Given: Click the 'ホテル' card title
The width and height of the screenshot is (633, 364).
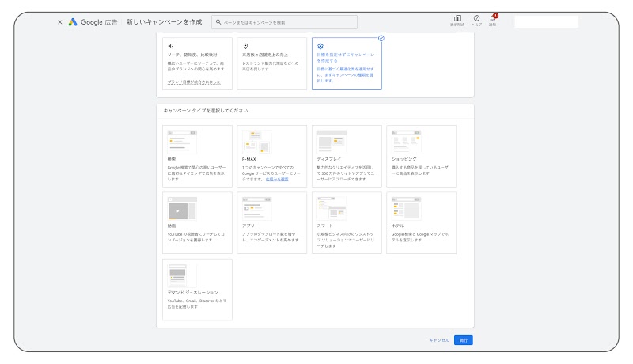Looking at the screenshot, I should [x=398, y=226].
